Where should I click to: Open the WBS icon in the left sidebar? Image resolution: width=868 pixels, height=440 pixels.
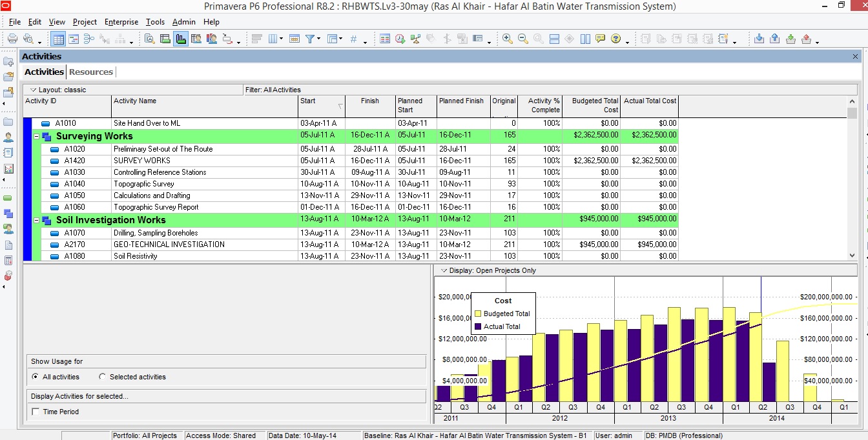tap(8, 214)
